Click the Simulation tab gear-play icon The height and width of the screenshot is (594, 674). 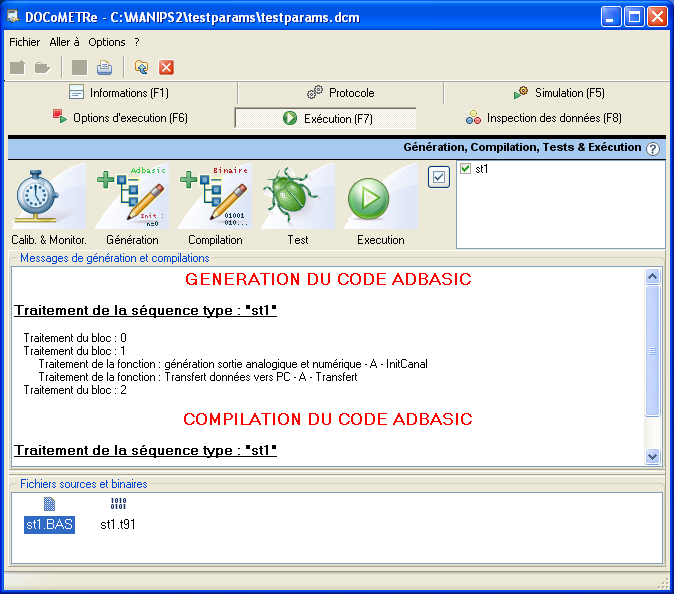pyautogui.click(x=521, y=92)
